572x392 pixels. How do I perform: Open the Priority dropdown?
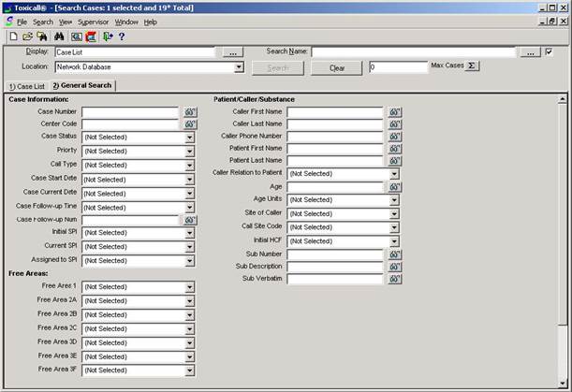189,152
